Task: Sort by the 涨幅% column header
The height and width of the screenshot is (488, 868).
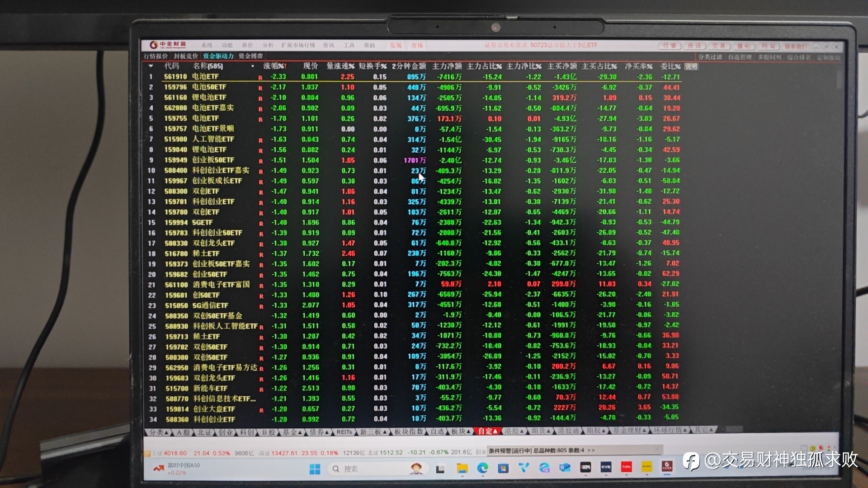Action: (x=274, y=66)
